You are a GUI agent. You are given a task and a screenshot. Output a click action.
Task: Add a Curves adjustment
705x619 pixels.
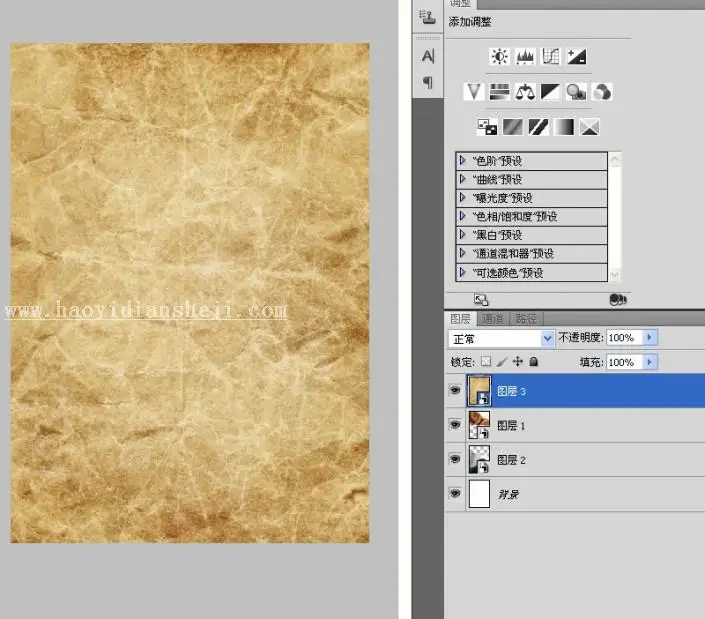[551, 57]
